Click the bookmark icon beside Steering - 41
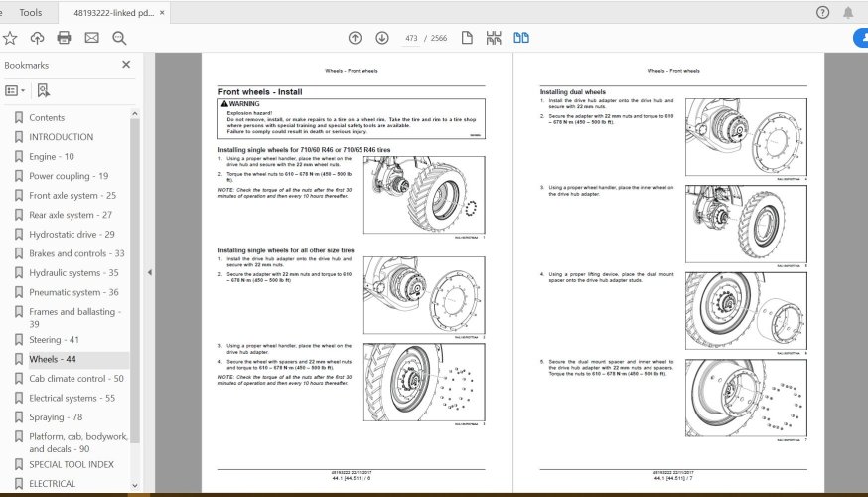The width and height of the screenshot is (868, 497). [19, 339]
